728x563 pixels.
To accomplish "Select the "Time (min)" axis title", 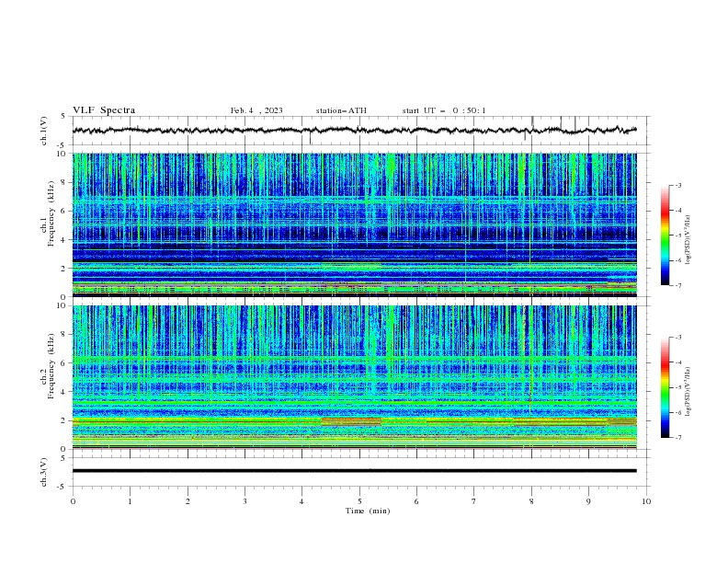I will (x=368, y=511).
